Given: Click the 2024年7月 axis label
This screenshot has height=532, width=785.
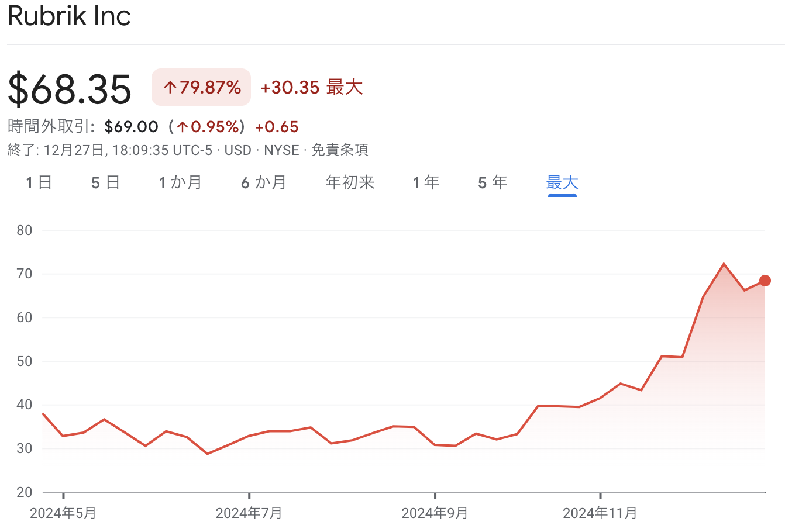Looking at the screenshot, I should tap(249, 513).
